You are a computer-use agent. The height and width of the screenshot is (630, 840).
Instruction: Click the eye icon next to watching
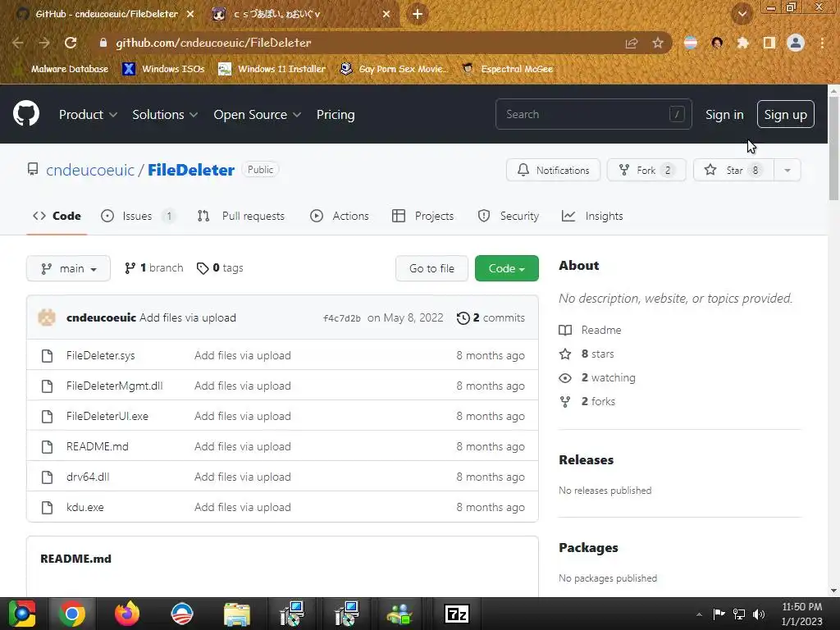tap(565, 378)
